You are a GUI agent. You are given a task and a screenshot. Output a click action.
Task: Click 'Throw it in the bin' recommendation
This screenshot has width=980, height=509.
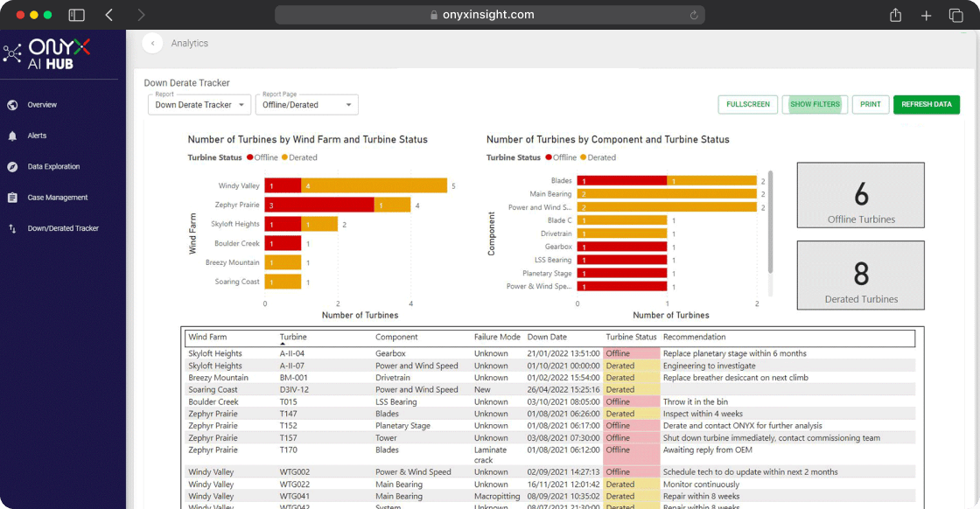pyautogui.click(x=696, y=402)
